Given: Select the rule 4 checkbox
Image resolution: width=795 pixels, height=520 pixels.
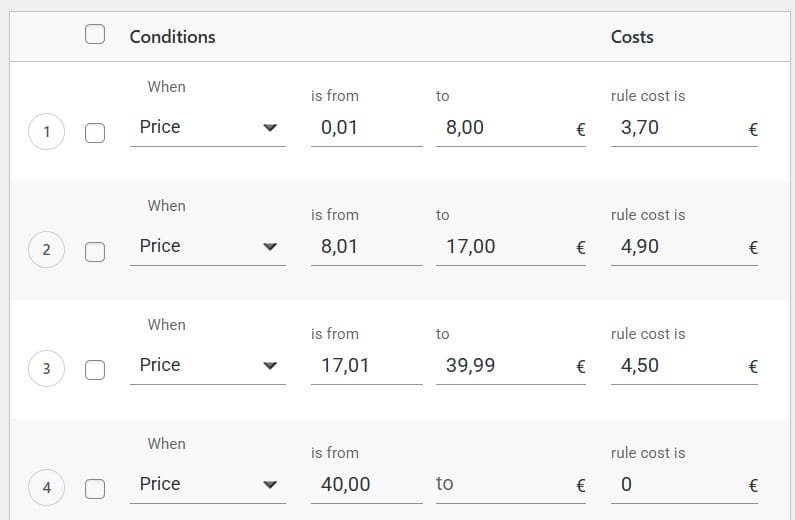Looking at the screenshot, I should point(95,489).
